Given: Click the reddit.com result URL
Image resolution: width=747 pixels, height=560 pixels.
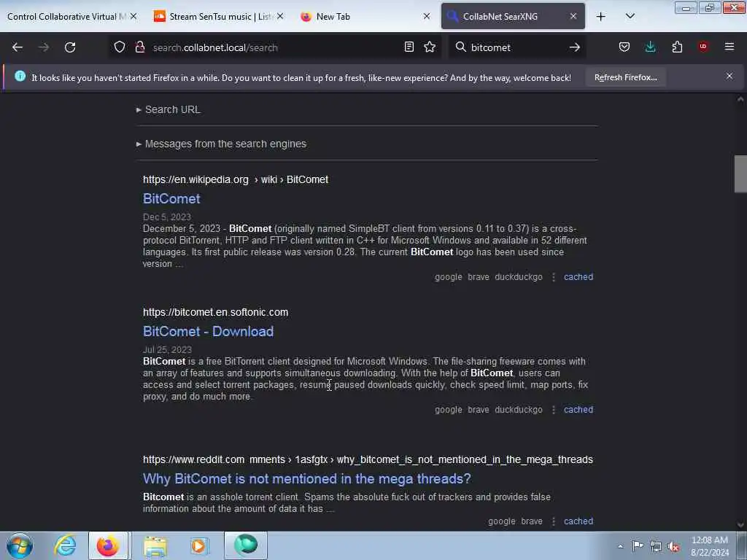Looking at the screenshot, I should pos(368,459).
